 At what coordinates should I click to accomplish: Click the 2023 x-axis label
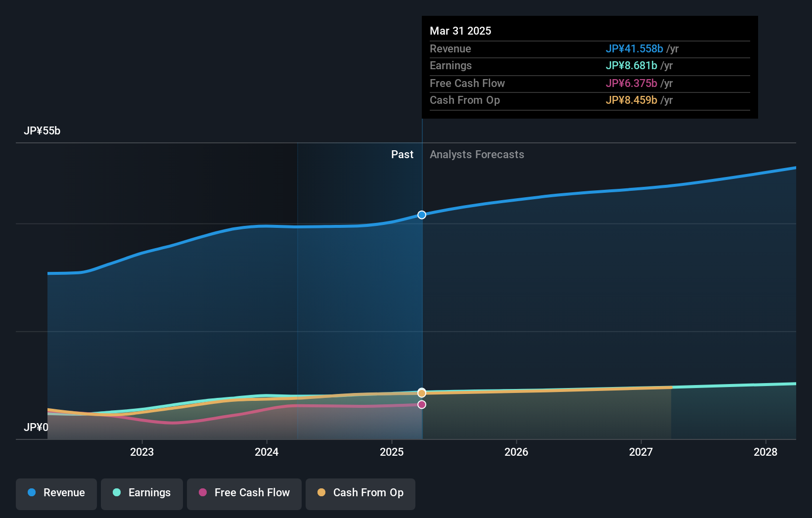142,452
